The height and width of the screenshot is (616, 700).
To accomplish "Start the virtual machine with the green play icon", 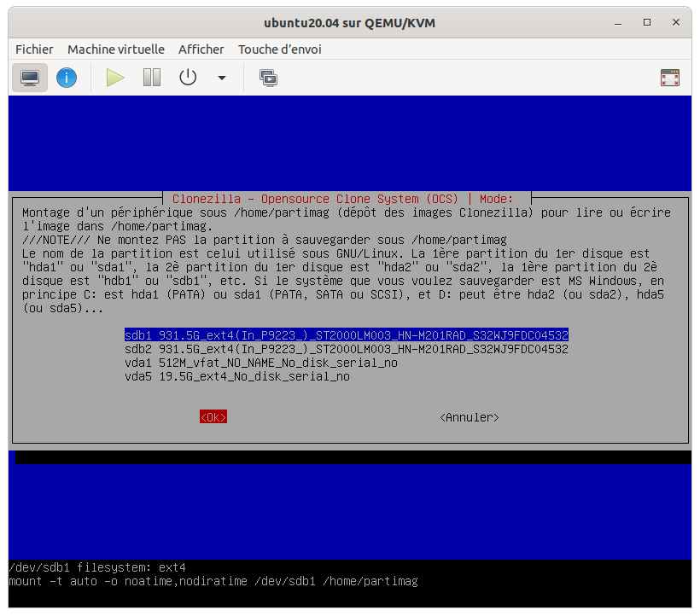I will [x=114, y=78].
